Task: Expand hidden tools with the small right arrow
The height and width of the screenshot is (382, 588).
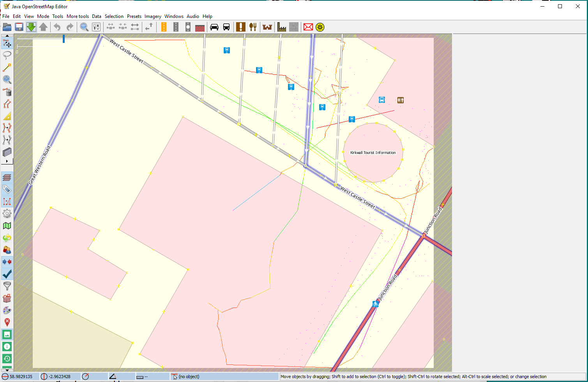Action: pos(7,161)
